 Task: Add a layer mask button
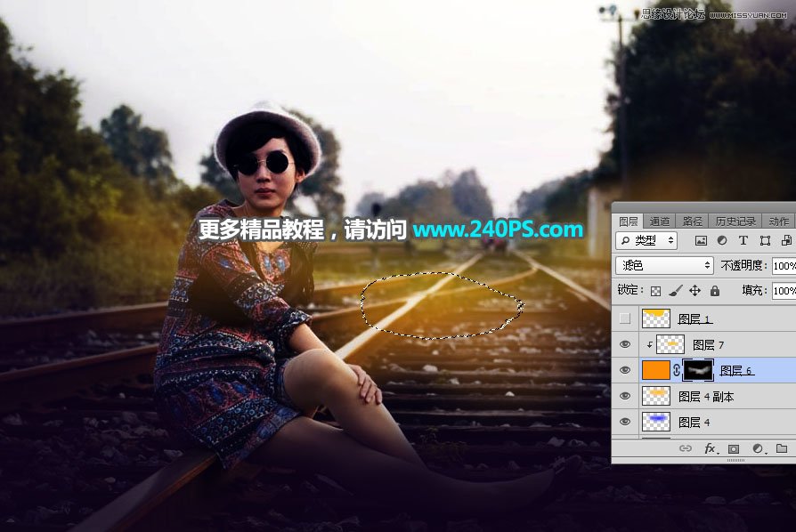click(734, 449)
